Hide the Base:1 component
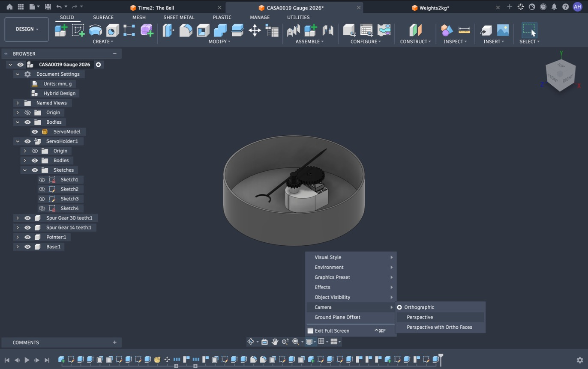 (27, 247)
